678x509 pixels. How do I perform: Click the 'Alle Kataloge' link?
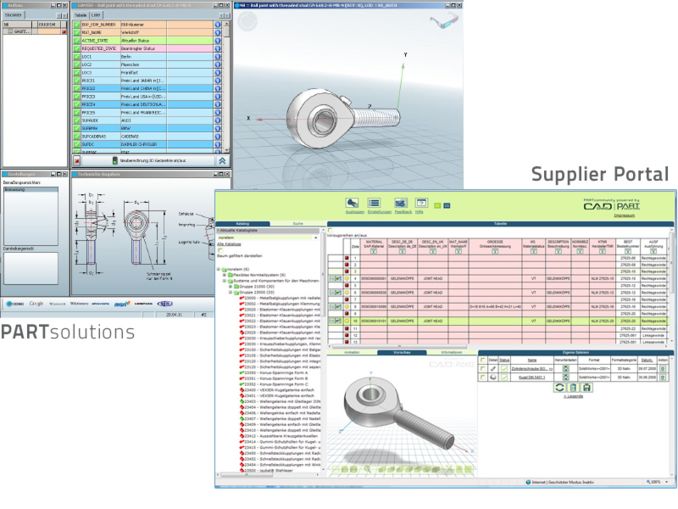tap(229, 244)
